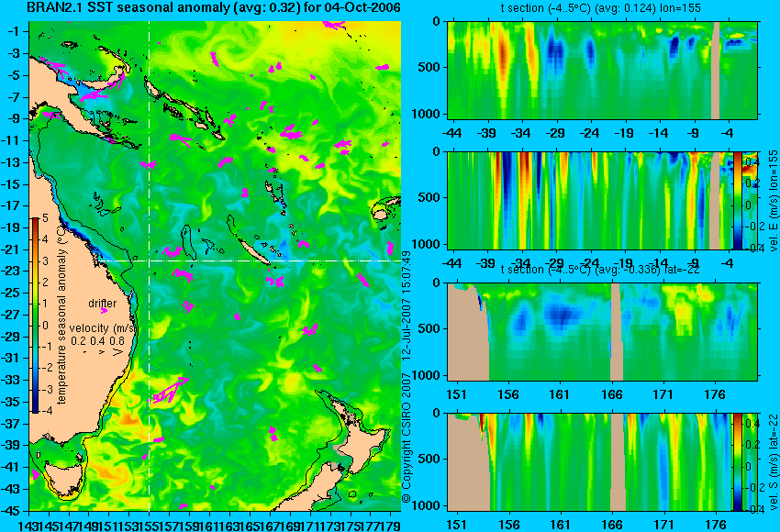Image resolution: width=780 pixels, height=532 pixels.
Task: Click the large magenta drifter track near 34°S 157°E
Action: (x=170, y=391)
